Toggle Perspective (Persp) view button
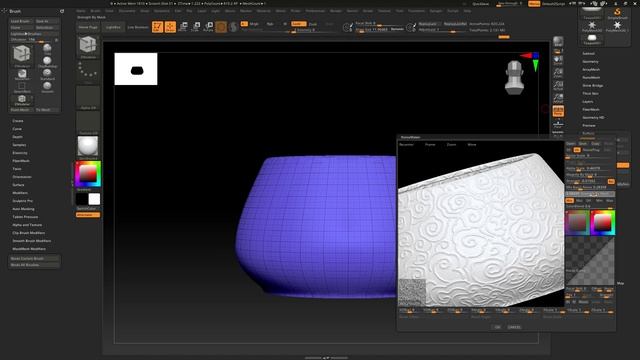Image resolution: width=640 pixels, height=360 pixels. [x=558, y=111]
